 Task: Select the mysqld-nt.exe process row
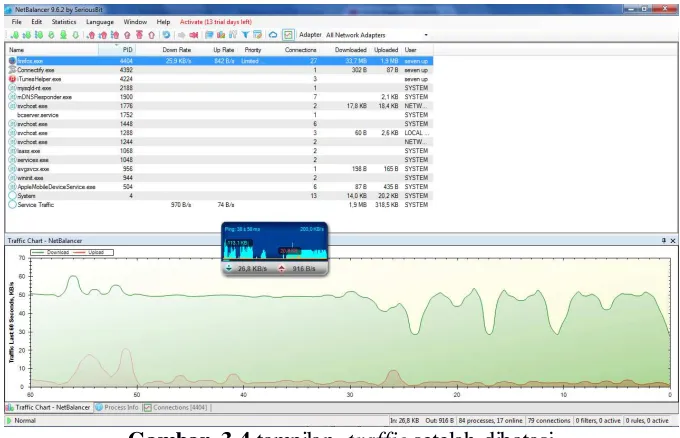tap(220, 88)
